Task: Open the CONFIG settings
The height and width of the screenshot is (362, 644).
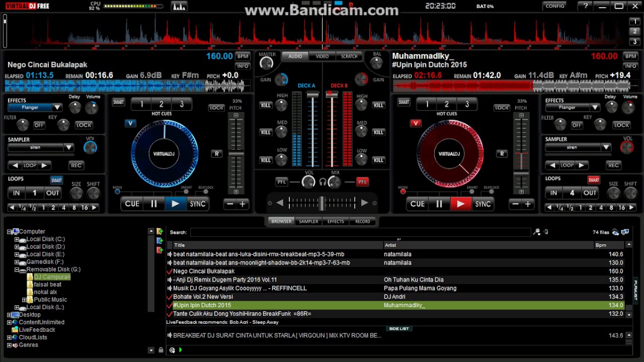Action: [555, 6]
